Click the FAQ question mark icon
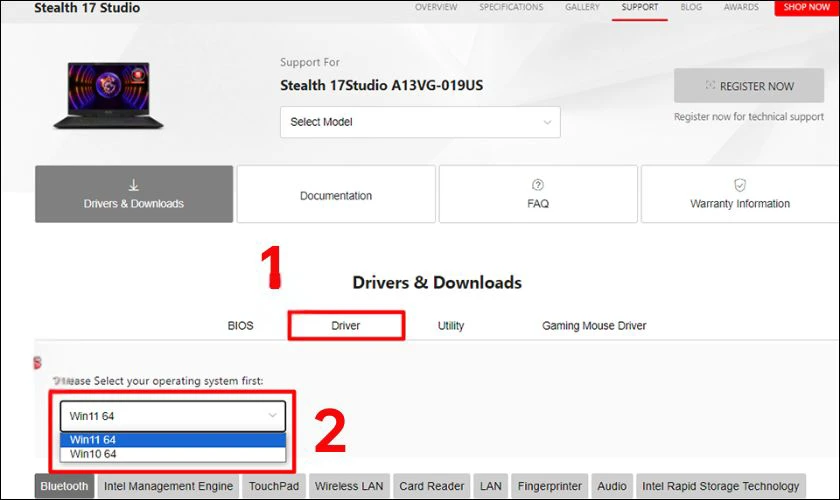The height and width of the screenshot is (500, 840). [x=538, y=185]
